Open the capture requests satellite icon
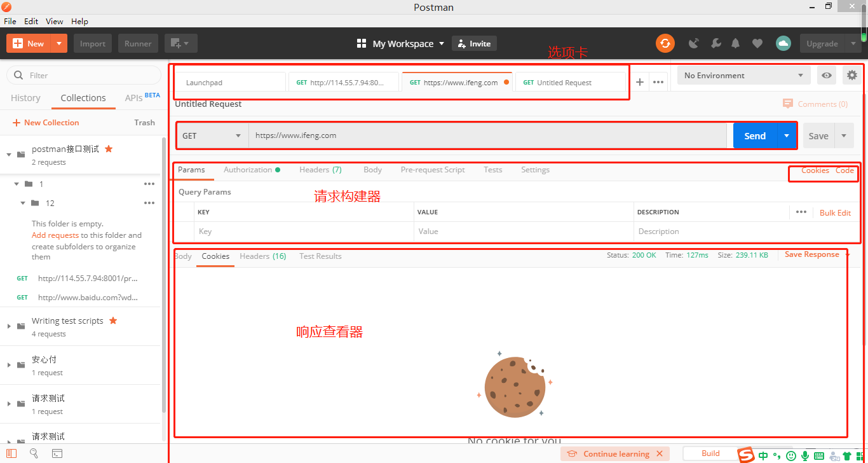This screenshot has width=868, height=463. click(x=694, y=43)
